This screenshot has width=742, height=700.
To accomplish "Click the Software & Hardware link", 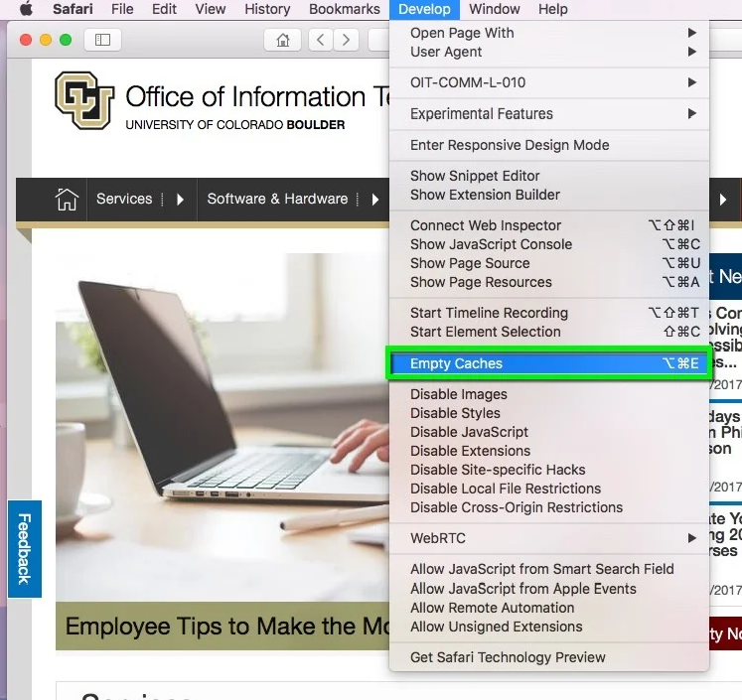I will 277,199.
